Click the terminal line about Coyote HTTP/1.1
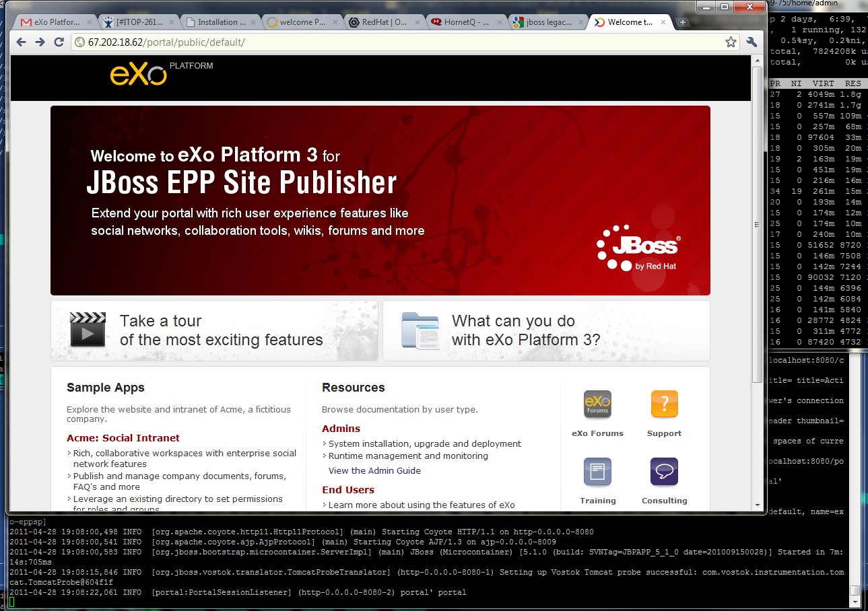The image size is (868, 611). [x=302, y=532]
